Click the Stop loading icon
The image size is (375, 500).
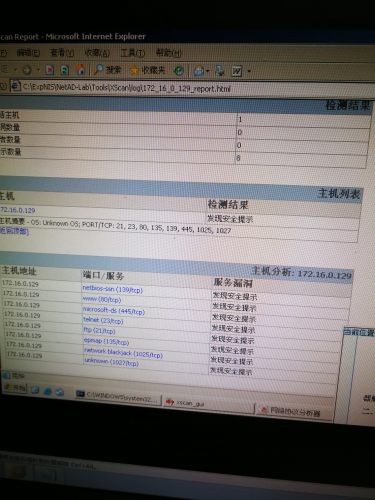pos(50,70)
